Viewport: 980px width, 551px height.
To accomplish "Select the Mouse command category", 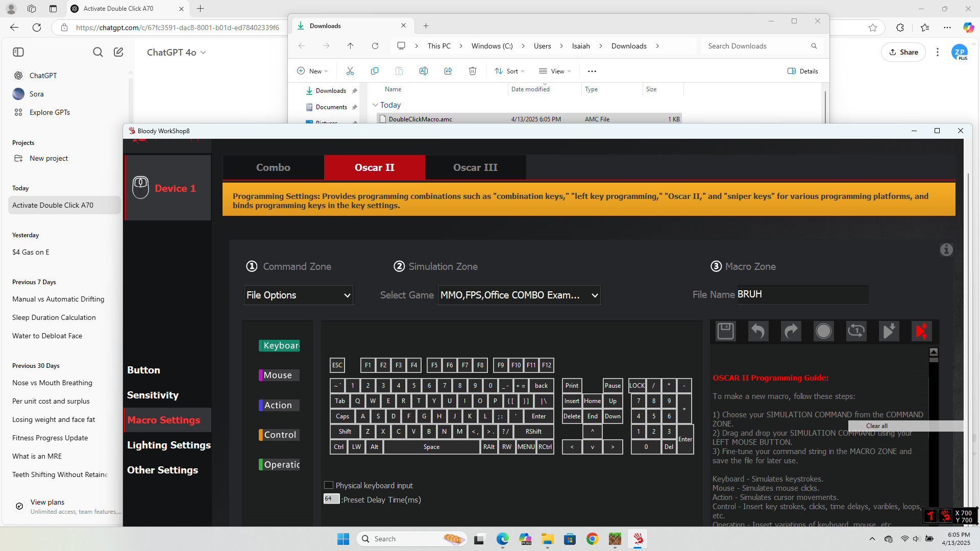I will click(278, 375).
